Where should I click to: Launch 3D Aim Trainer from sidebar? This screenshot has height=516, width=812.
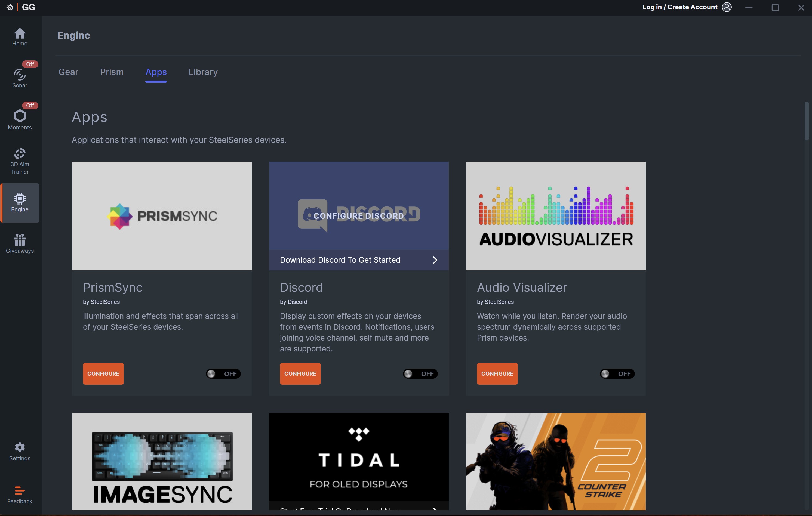[20, 161]
